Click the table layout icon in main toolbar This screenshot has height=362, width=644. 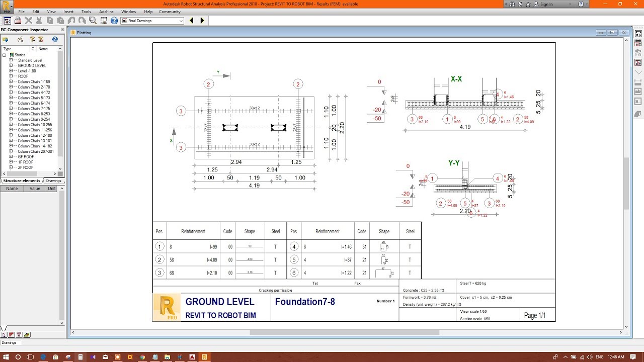104,21
